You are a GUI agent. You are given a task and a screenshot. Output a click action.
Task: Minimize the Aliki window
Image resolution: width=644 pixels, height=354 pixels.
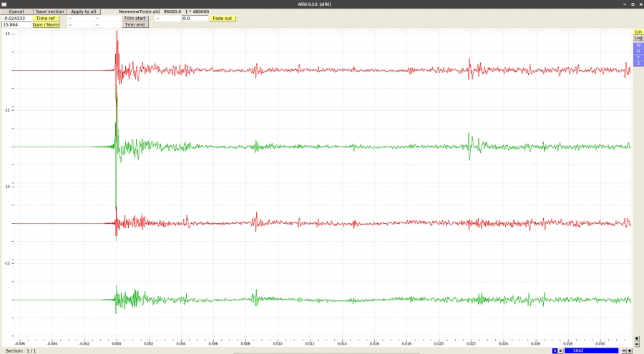click(x=625, y=4)
